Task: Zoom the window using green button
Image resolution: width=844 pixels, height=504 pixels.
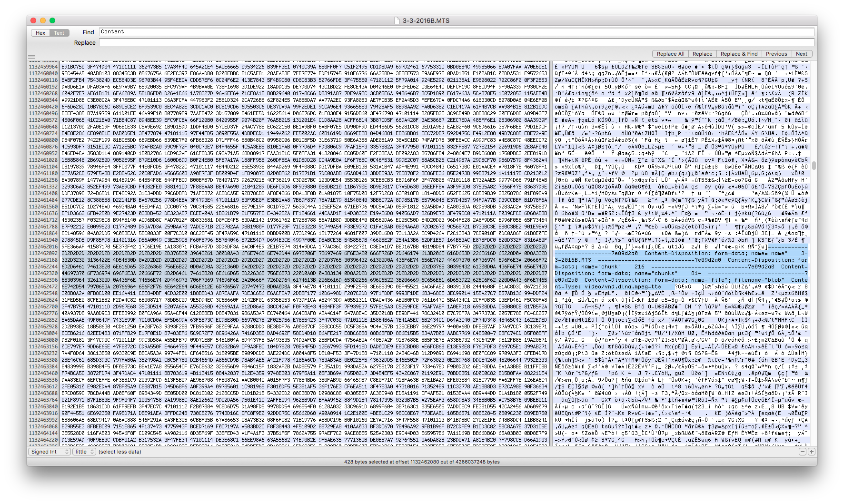Action: tap(52, 20)
